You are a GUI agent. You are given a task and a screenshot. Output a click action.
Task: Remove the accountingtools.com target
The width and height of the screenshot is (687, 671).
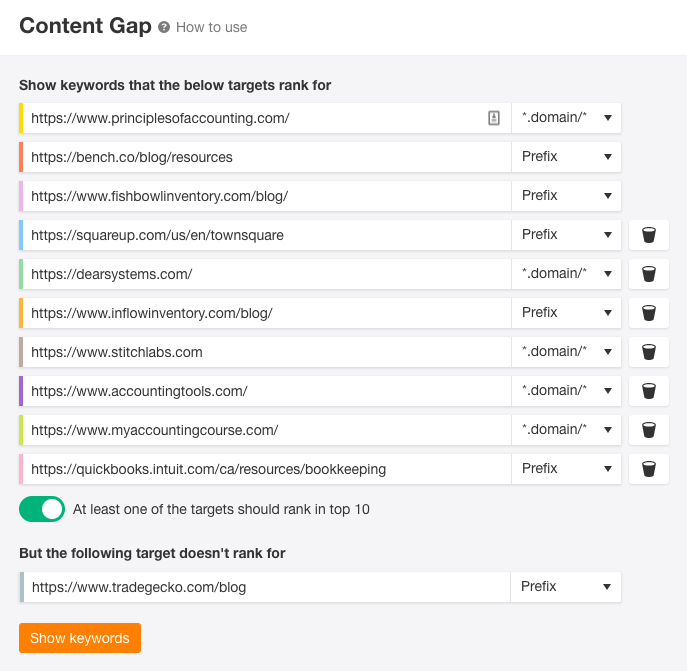click(649, 391)
